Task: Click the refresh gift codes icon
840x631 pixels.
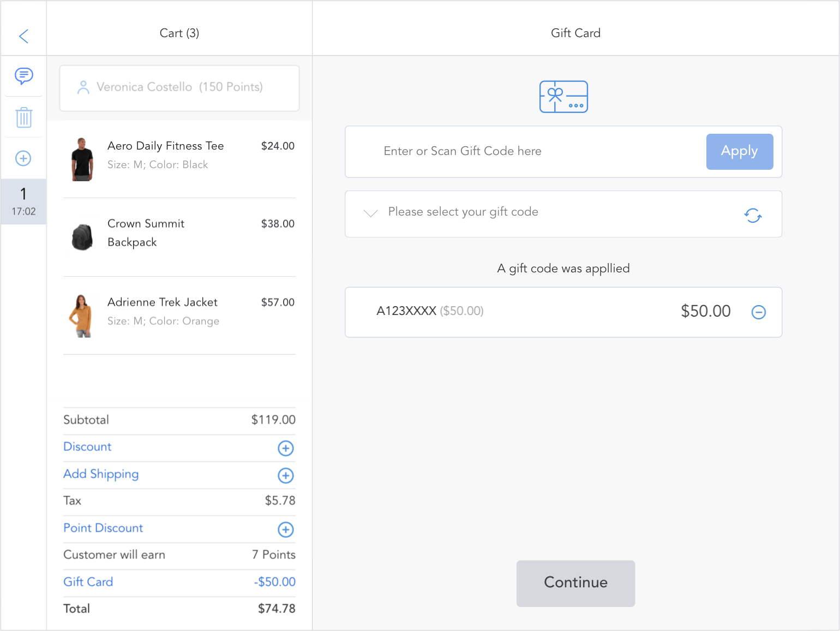Action: (x=753, y=215)
